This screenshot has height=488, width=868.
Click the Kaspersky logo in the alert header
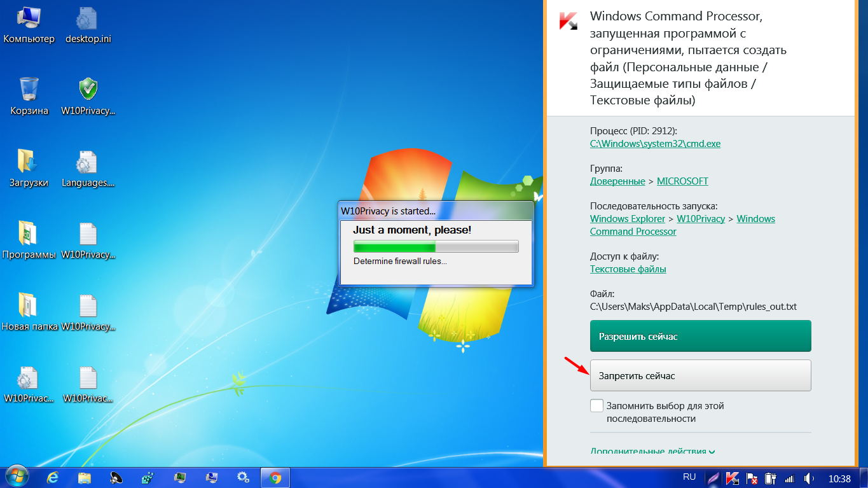568,21
